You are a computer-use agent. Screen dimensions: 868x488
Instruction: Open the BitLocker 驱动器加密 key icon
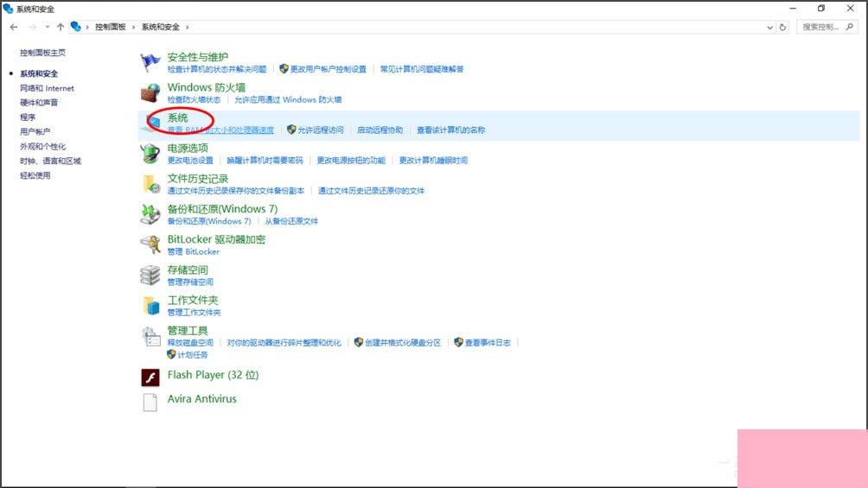pyautogui.click(x=150, y=245)
